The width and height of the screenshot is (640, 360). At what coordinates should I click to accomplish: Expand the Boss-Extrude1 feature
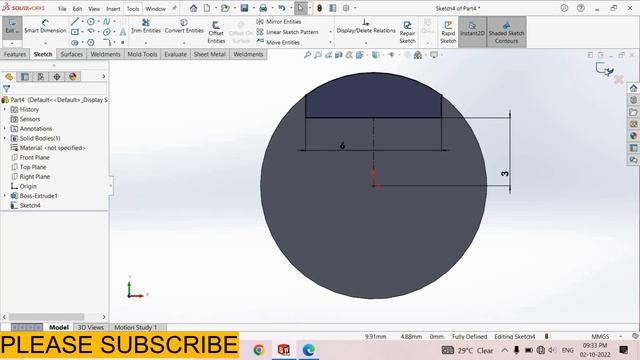(x=5, y=196)
